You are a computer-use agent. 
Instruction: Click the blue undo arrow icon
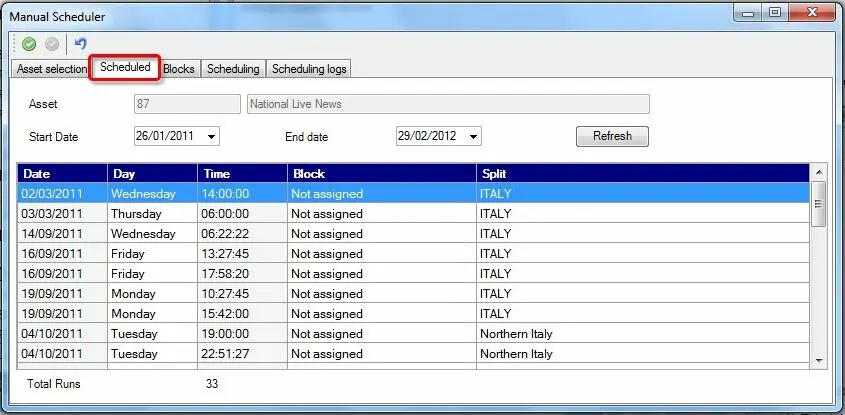[x=81, y=44]
